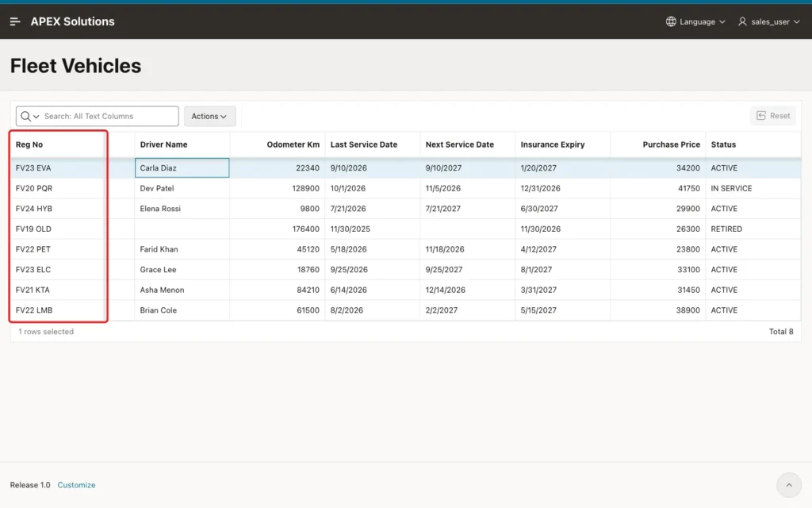Open the hamburger navigation menu
The image size is (812, 508).
pyautogui.click(x=15, y=21)
